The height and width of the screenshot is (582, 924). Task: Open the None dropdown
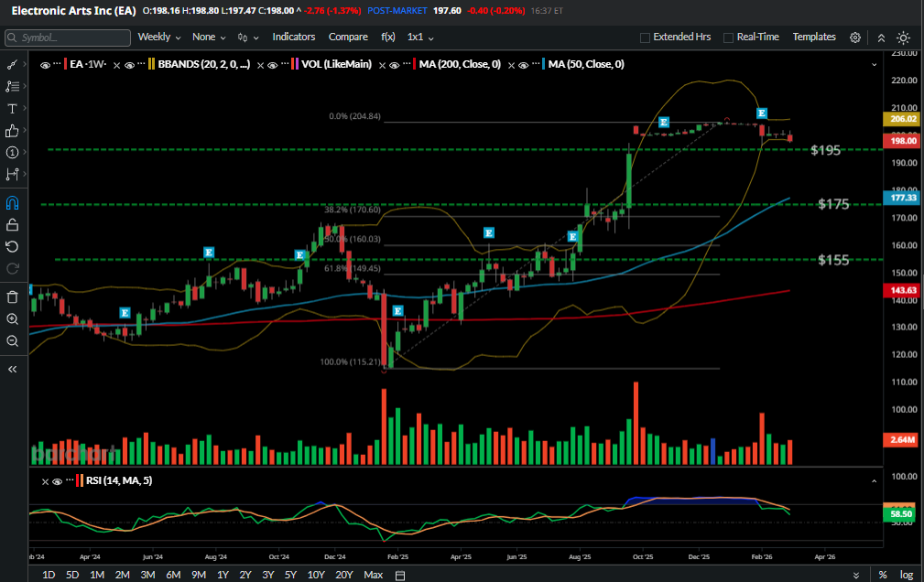(209, 38)
